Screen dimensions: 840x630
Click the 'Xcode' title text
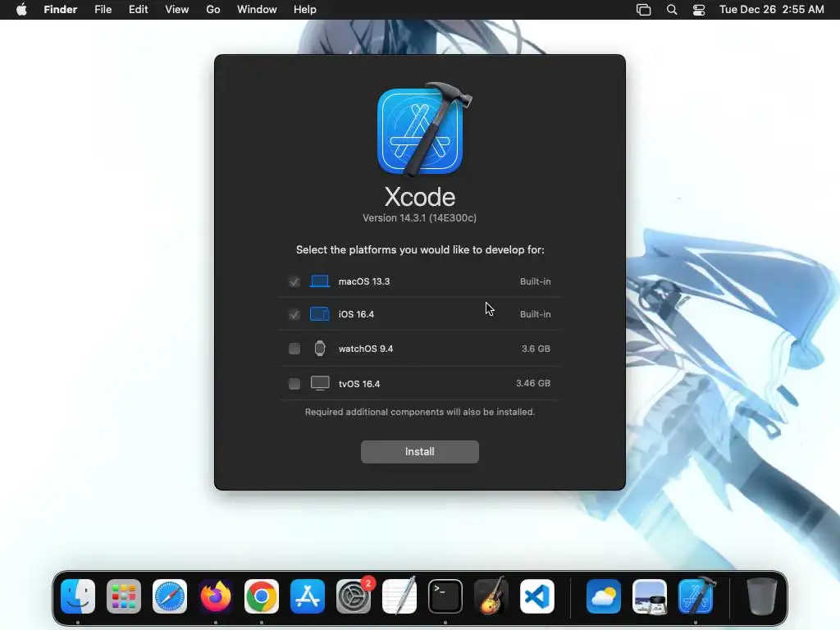tap(420, 197)
